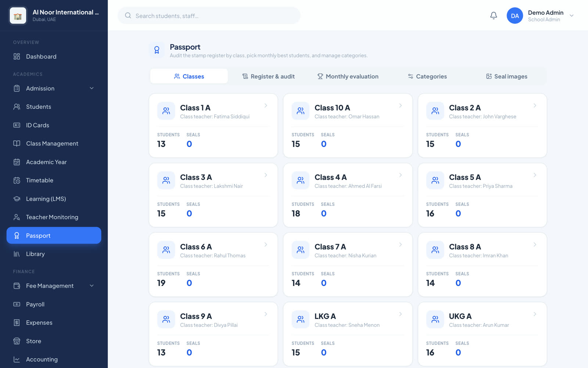Click teacher name Lakshmi Nair text
The height and width of the screenshot is (368, 588).
pyautogui.click(x=228, y=186)
